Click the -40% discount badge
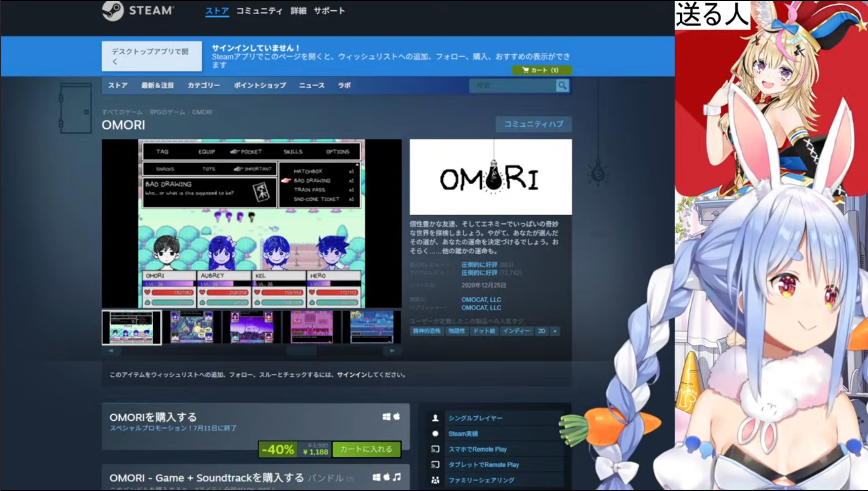The image size is (868, 491). [x=278, y=449]
